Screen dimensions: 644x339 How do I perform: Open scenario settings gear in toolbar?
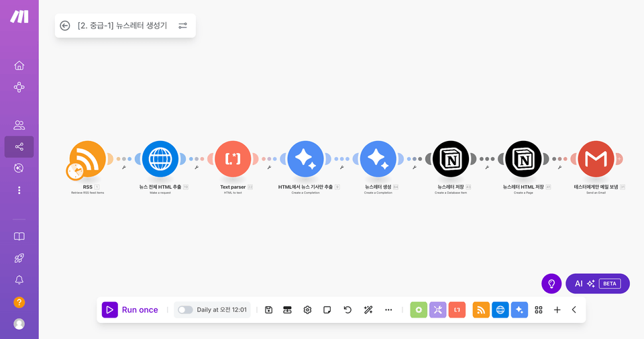pos(307,310)
